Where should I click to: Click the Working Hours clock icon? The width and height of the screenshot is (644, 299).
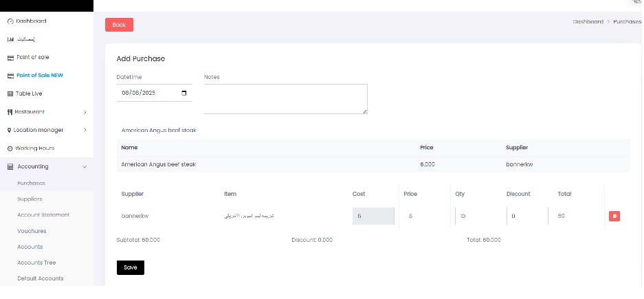pyautogui.click(x=10, y=148)
